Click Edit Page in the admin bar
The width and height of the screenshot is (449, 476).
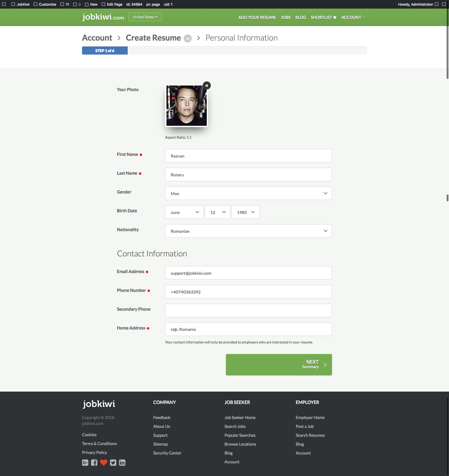[x=112, y=4]
